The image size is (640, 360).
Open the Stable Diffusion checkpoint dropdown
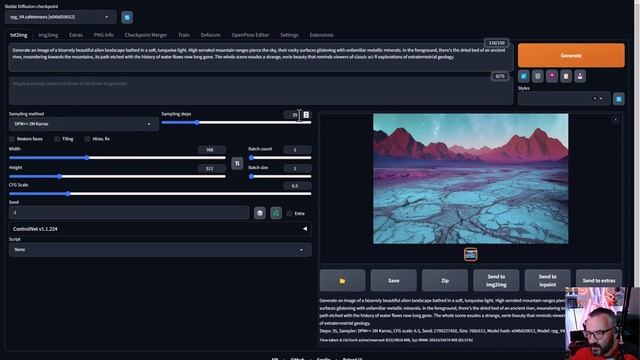(60, 17)
